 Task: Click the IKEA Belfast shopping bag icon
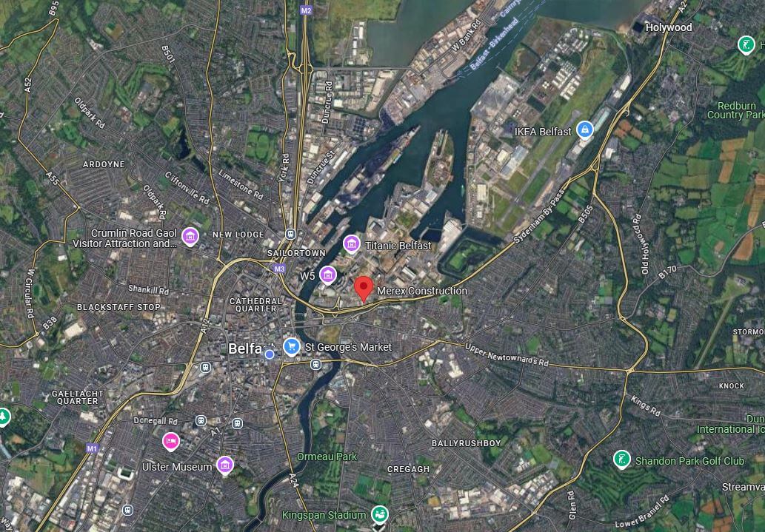584,130
